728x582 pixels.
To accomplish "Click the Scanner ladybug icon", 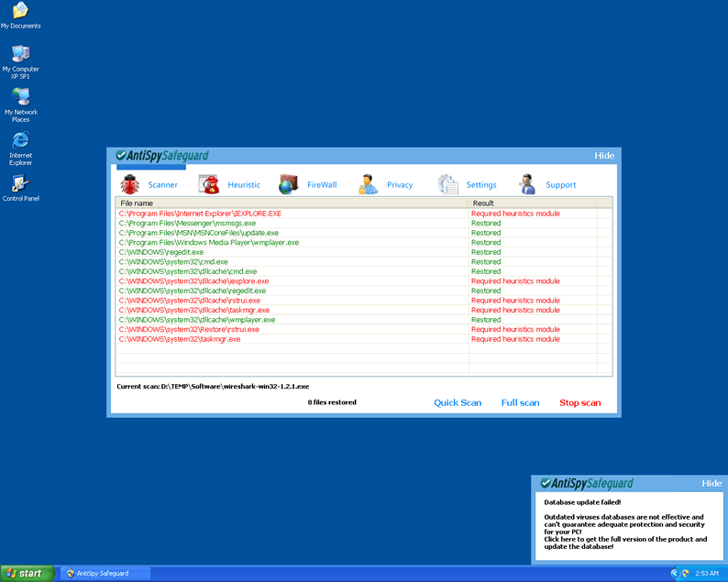I will coord(130,184).
